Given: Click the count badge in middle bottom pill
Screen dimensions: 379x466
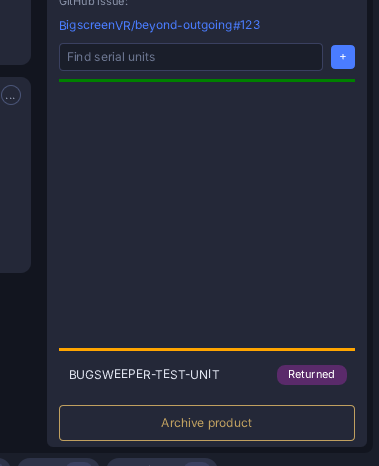Looking at the screenshot, I should tap(79, 464).
